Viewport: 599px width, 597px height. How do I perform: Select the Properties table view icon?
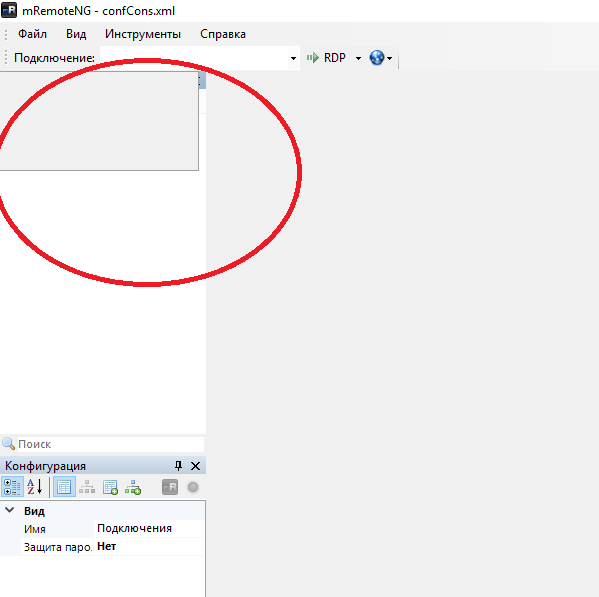click(x=64, y=487)
